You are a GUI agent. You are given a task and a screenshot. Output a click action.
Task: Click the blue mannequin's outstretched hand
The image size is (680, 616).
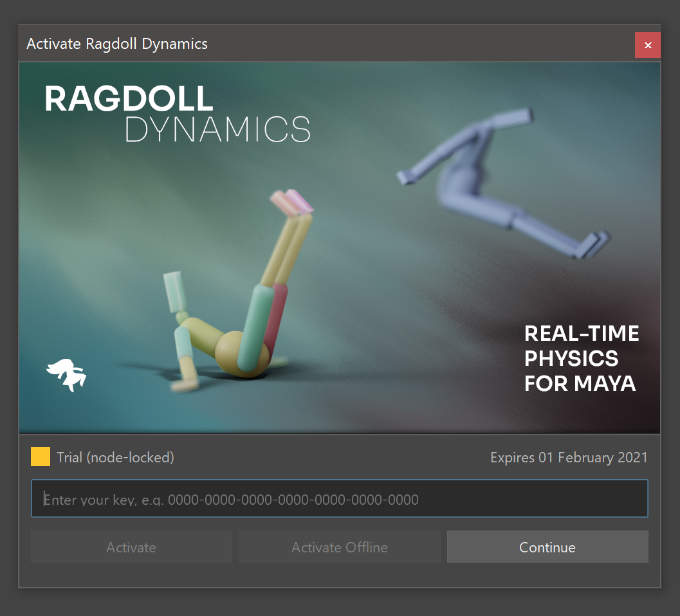click(406, 177)
